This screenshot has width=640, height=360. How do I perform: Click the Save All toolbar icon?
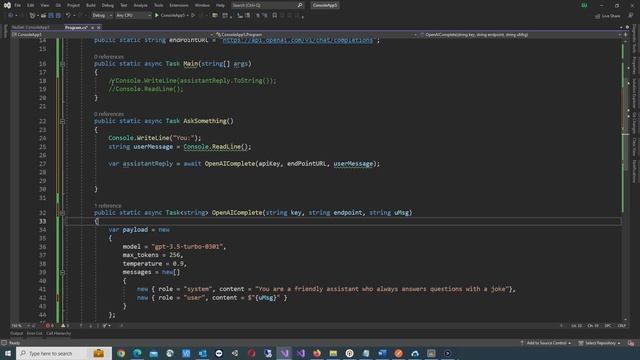click(58, 16)
